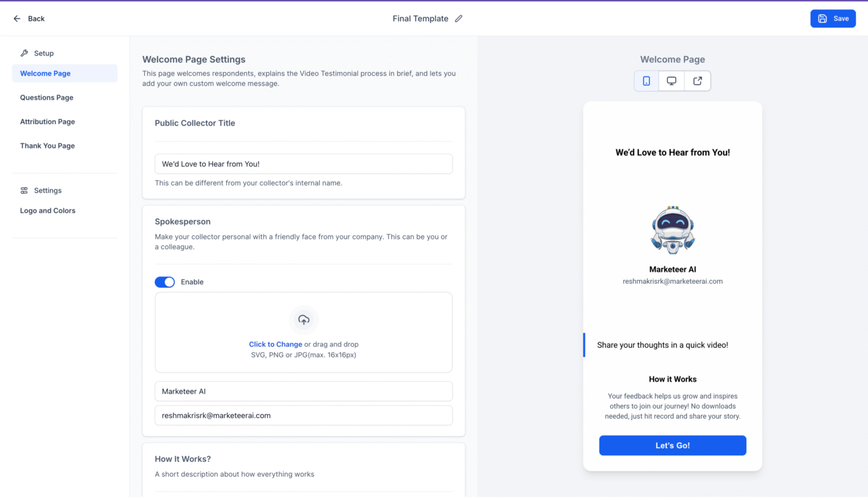Click the pencil icon beside Final Template
This screenshot has width=868, height=500.
click(458, 18)
